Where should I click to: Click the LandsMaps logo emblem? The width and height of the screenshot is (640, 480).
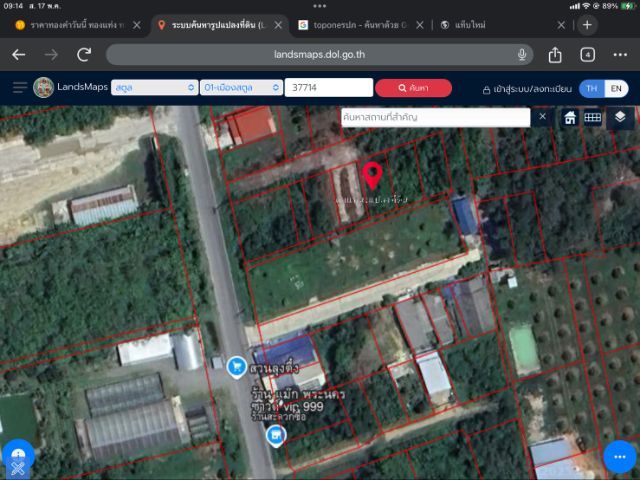pos(44,87)
